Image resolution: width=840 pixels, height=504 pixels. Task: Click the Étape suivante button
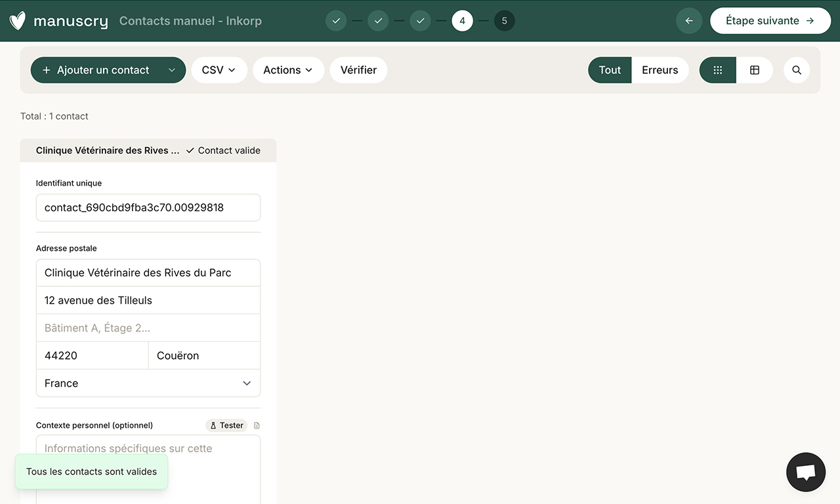(770, 20)
